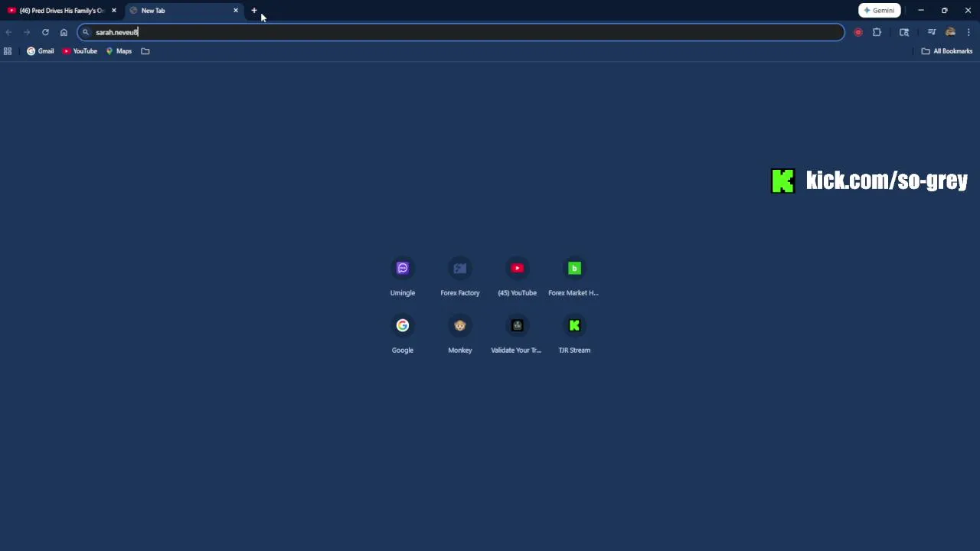The image size is (980, 551).
Task: Open the tab search icon
Action: click(x=904, y=32)
